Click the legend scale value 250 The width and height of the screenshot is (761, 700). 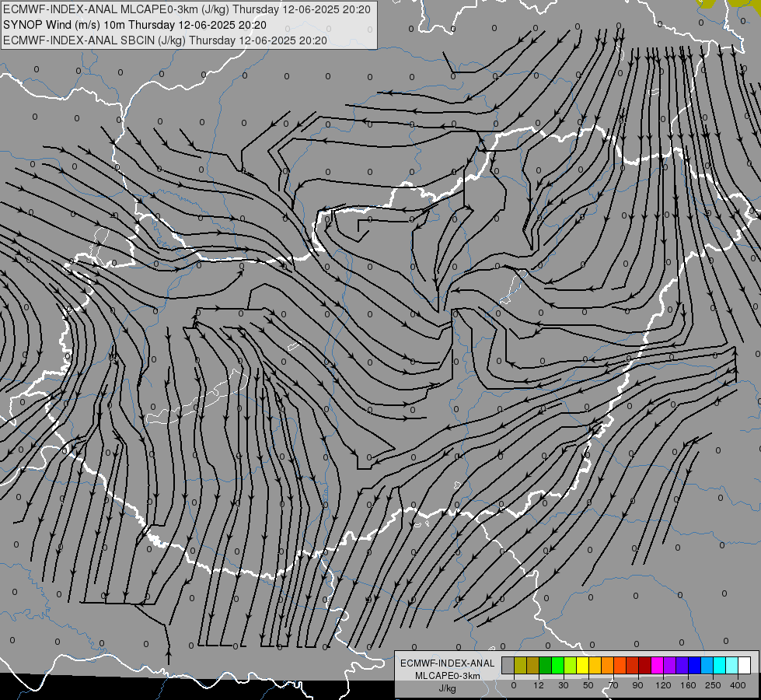713,685
